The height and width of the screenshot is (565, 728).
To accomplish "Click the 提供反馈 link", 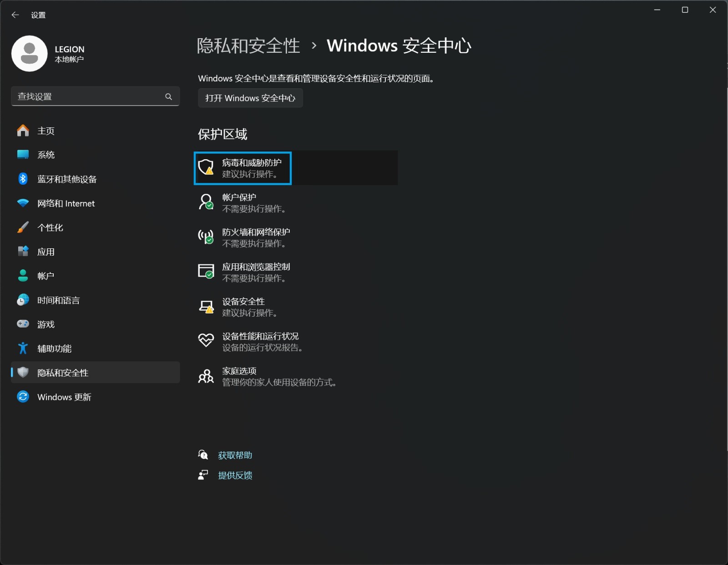I will click(235, 475).
